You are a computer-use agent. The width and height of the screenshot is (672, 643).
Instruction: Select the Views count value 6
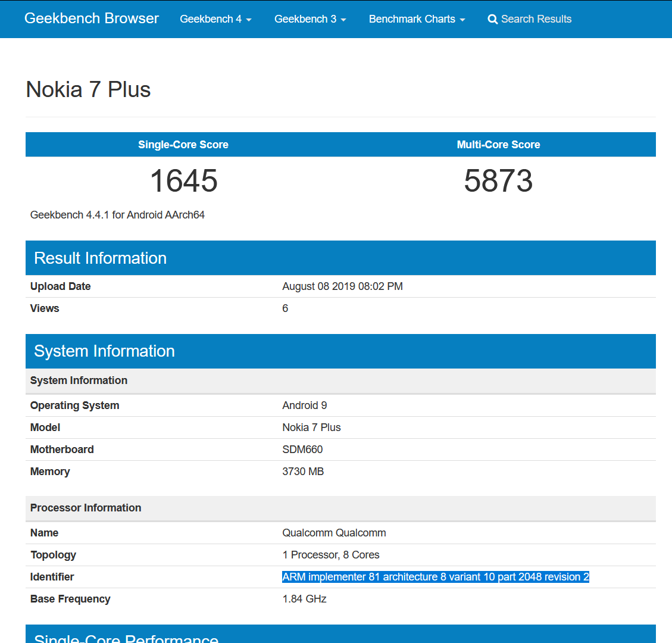tap(285, 308)
